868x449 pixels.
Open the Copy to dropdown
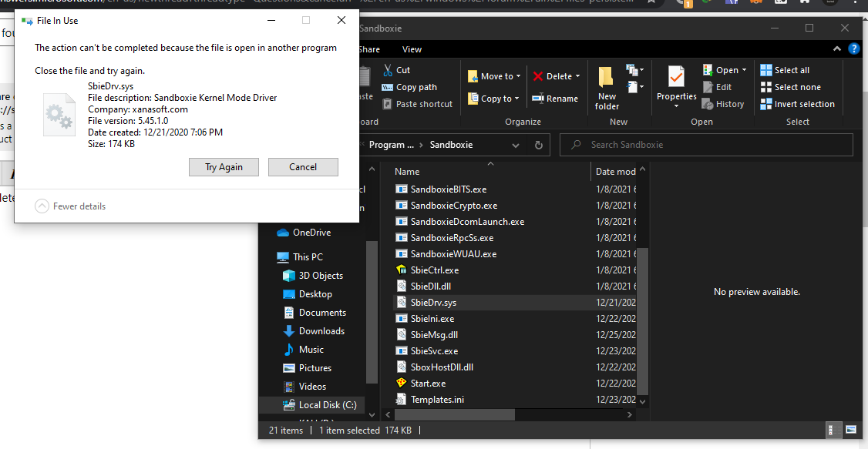point(494,99)
